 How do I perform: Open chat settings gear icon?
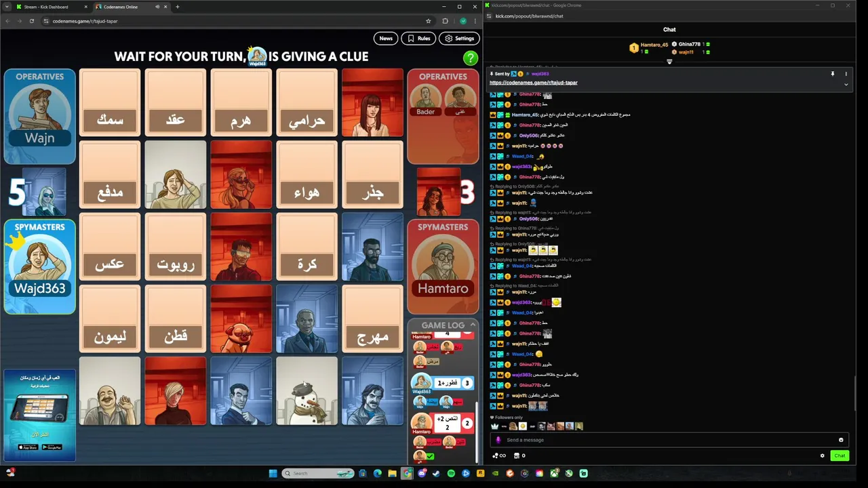click(x=823, y=455)
